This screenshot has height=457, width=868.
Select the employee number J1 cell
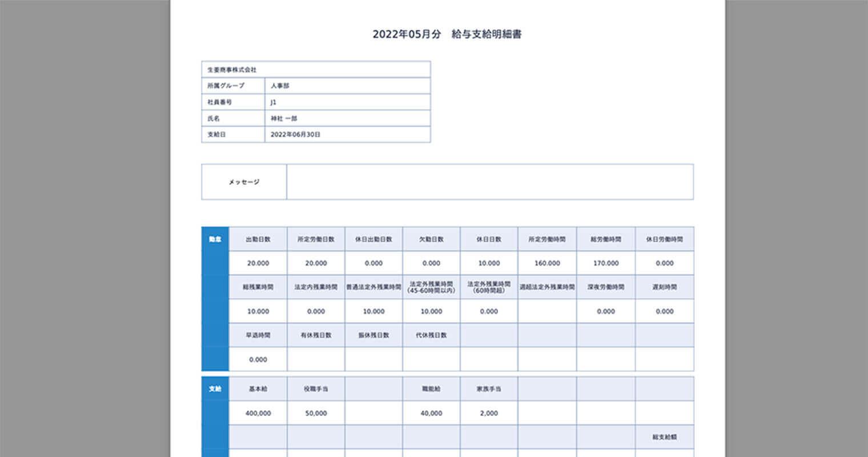coord(274,102)
